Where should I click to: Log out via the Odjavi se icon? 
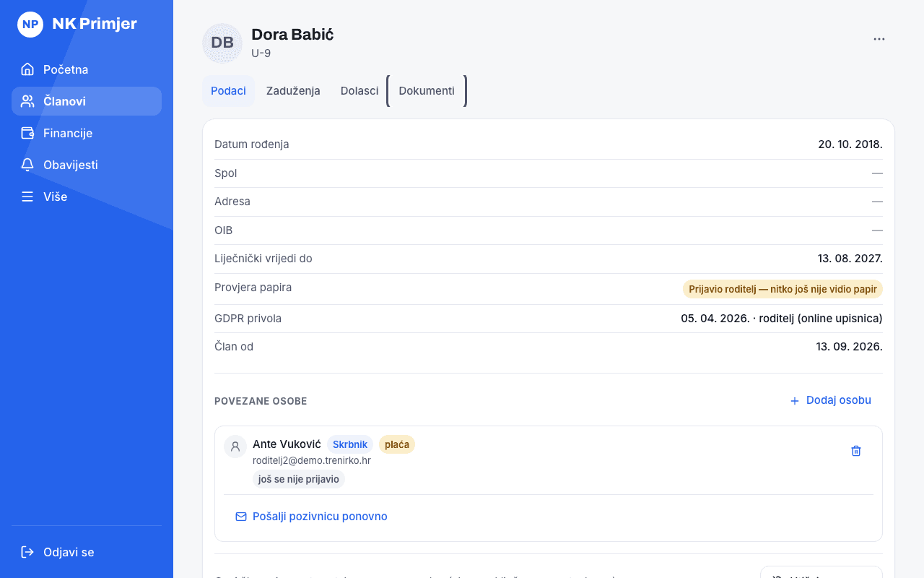[27, 552]
